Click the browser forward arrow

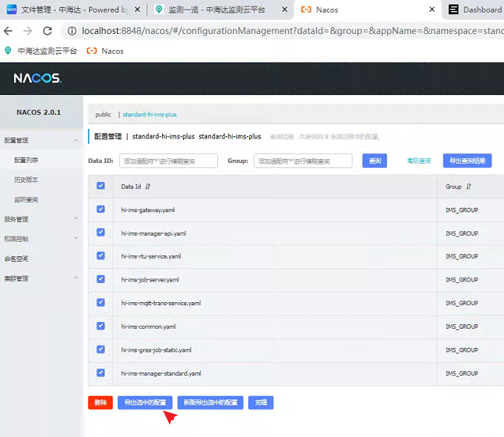click(28, 31)
